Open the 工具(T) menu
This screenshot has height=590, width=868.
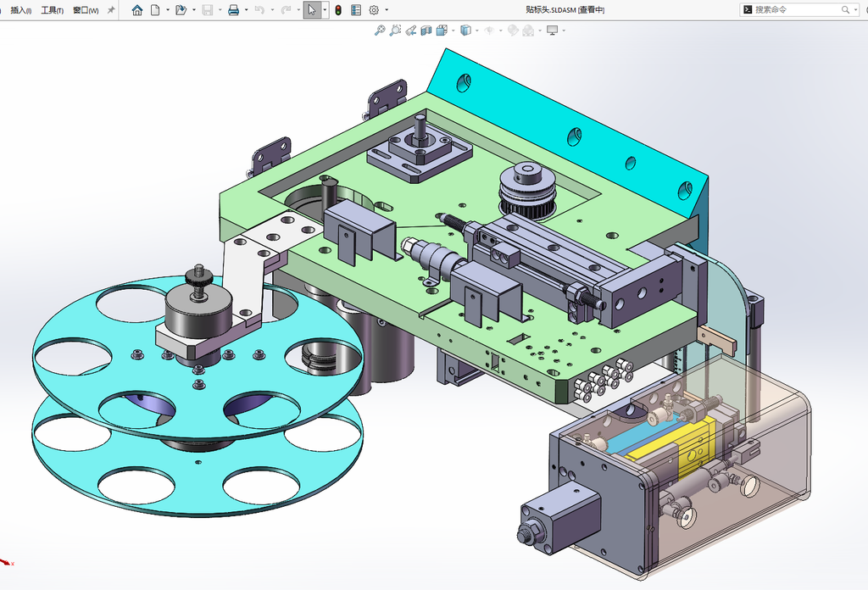52,10
